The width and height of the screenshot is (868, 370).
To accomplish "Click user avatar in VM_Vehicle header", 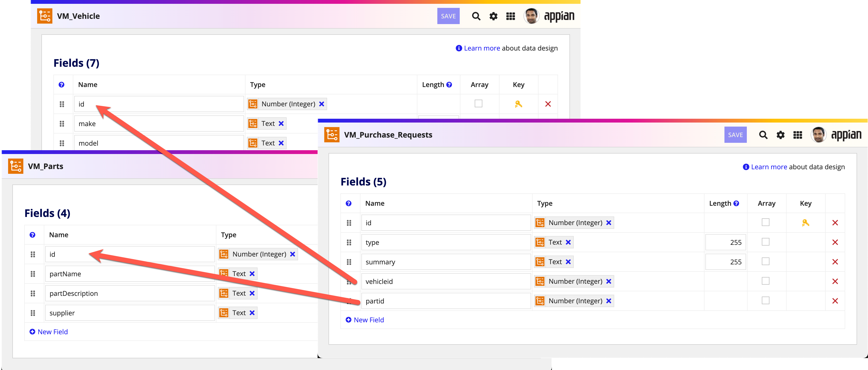I will (531, 16).
